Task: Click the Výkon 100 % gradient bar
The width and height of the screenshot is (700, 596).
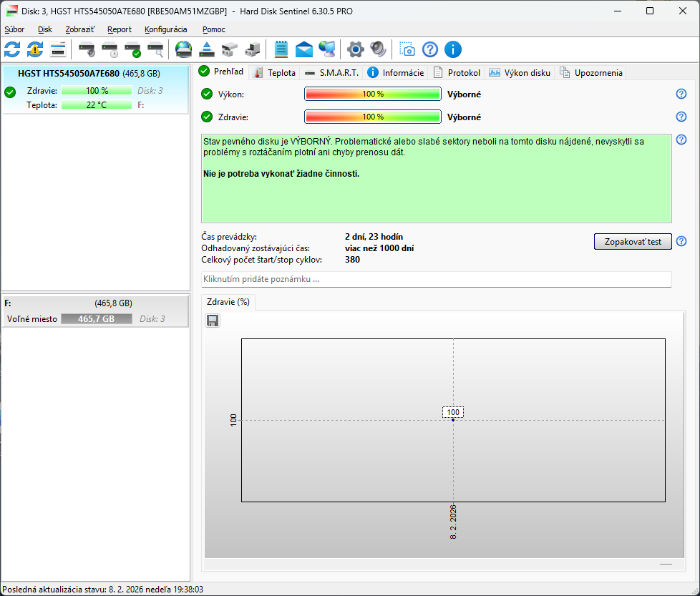Action: pyautogui.click(x=373, y=94)
